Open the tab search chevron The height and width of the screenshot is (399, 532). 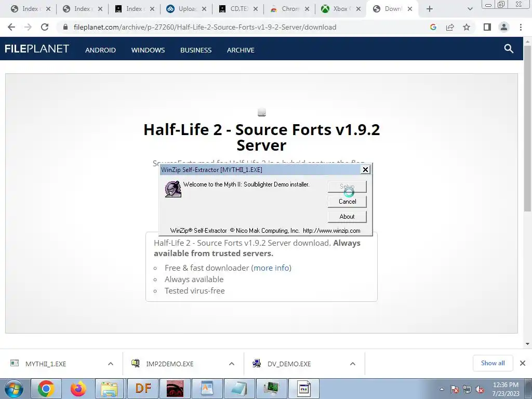click(470, 9)
